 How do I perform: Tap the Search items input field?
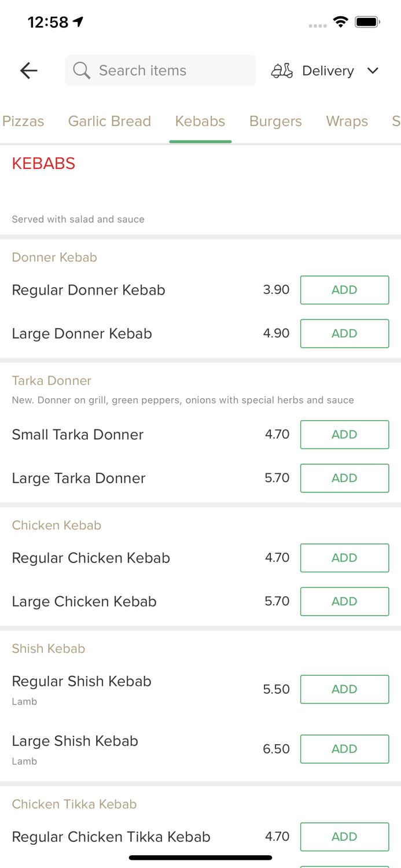[x=160, y=70]
